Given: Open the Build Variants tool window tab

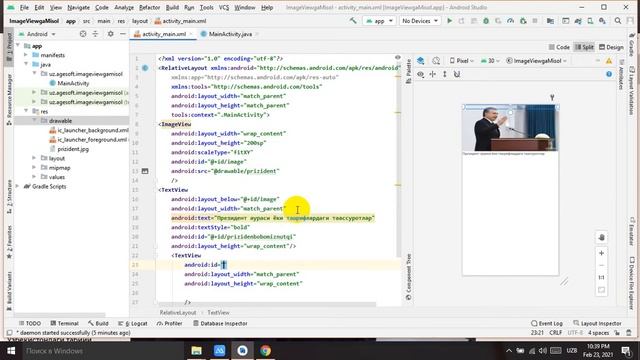Looking at the screenshot, I should [x=9, y=290].
